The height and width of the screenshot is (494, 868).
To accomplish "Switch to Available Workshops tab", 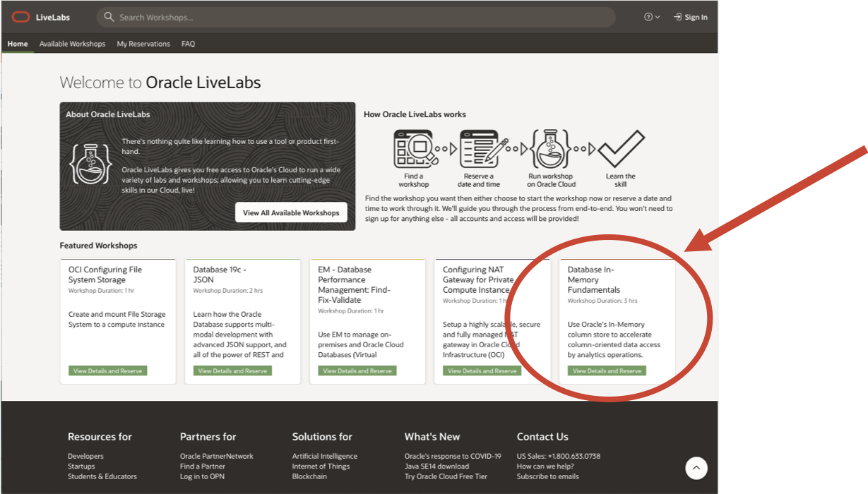I will (x=72, y=44).
